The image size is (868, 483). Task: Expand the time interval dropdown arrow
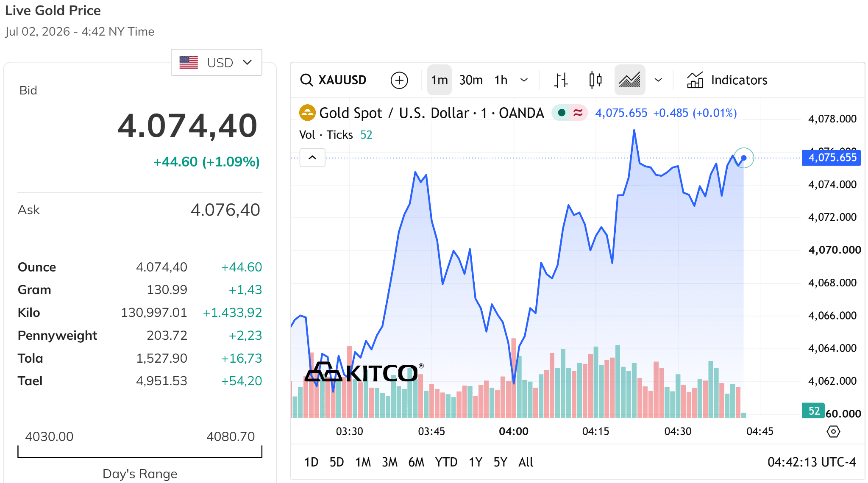[x=524, y=80]
